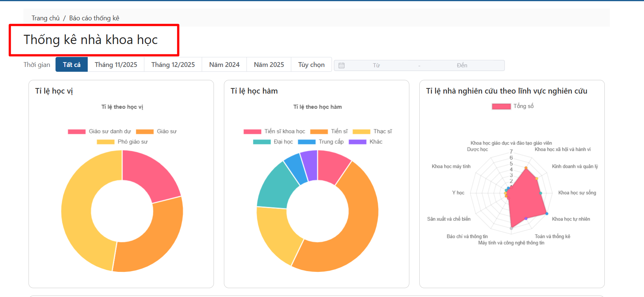Switch to Tháng 11/2025 filter
This screenshot has width=644, height=297.
116,65
